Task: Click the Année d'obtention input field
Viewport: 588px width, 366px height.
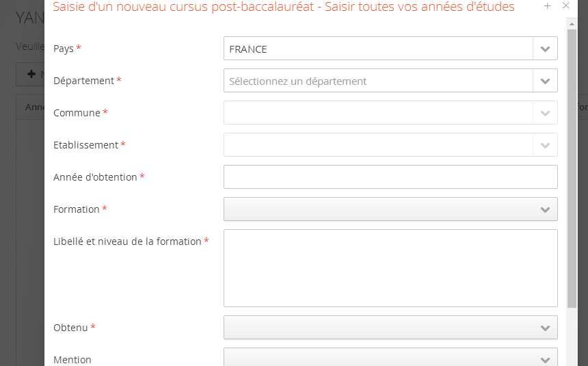Action: point(390,177)
